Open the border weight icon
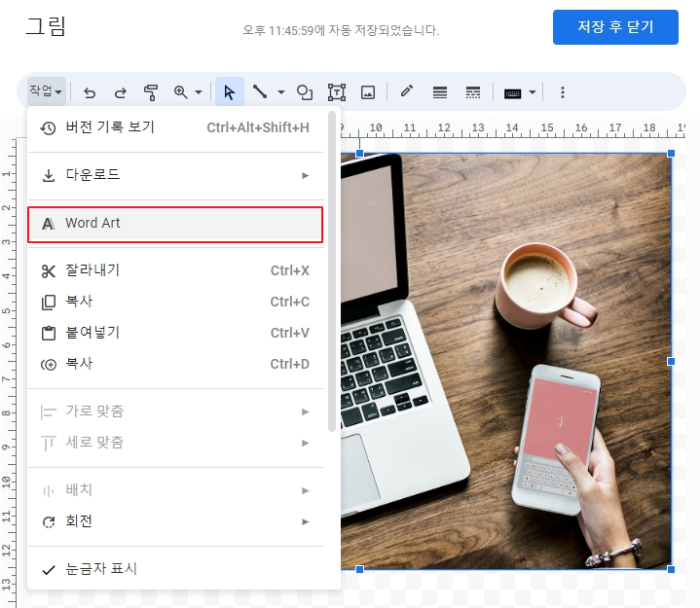 click(x=440, y=92)
